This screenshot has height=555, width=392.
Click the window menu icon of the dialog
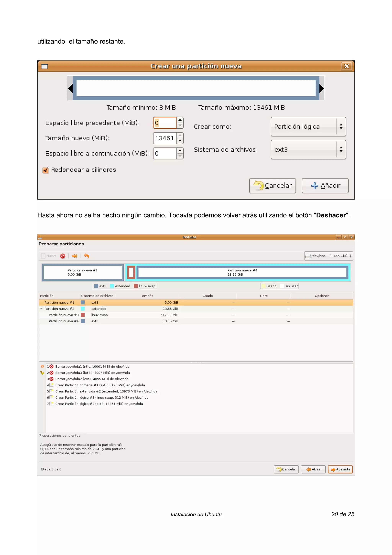click(44, 66)
